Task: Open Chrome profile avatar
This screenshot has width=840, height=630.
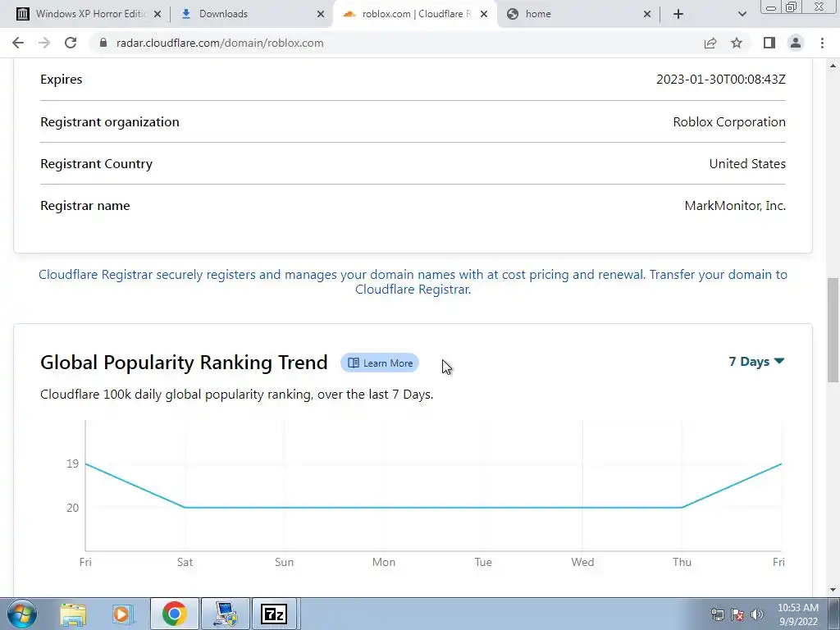Action: coord(796,43)
